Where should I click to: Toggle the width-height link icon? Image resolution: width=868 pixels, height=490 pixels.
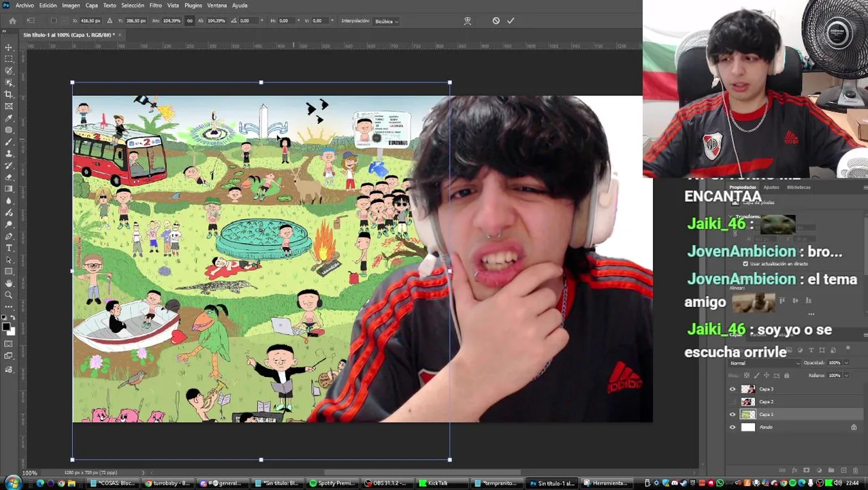tap(189, 21)
